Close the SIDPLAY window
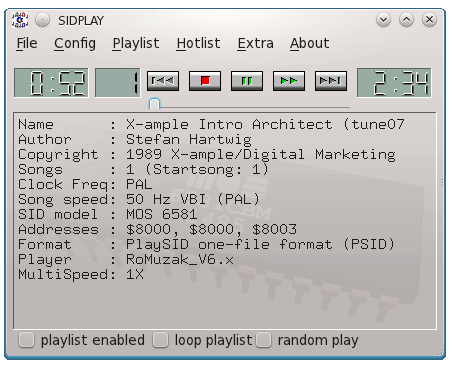 [430, 20]
